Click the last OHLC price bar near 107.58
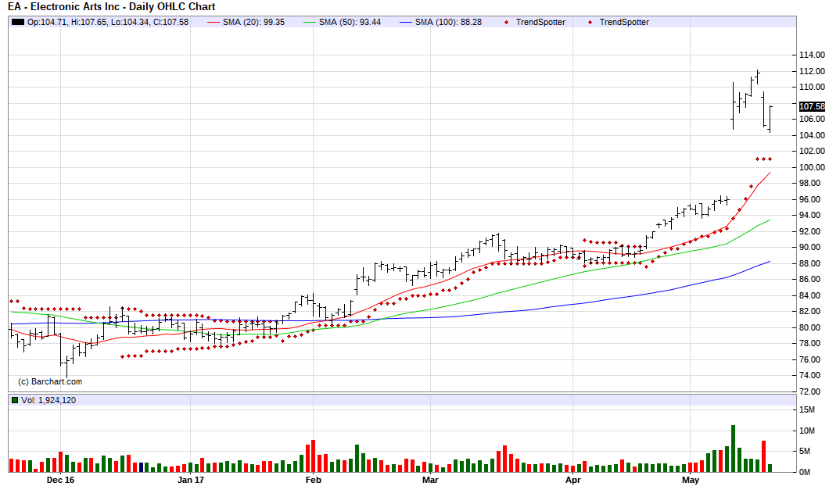Screen dimensions: 829x504 [770, 120]
